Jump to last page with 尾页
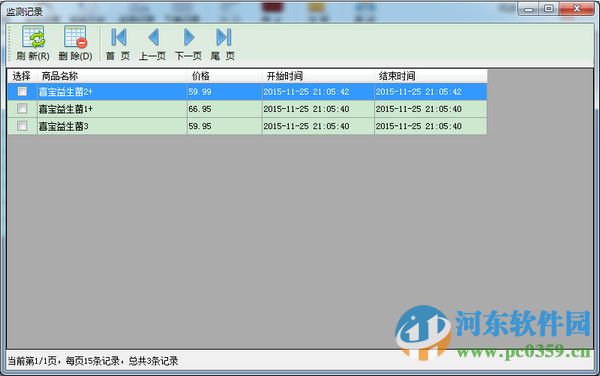The image size is (600, 376). click(x=223, y=43)
